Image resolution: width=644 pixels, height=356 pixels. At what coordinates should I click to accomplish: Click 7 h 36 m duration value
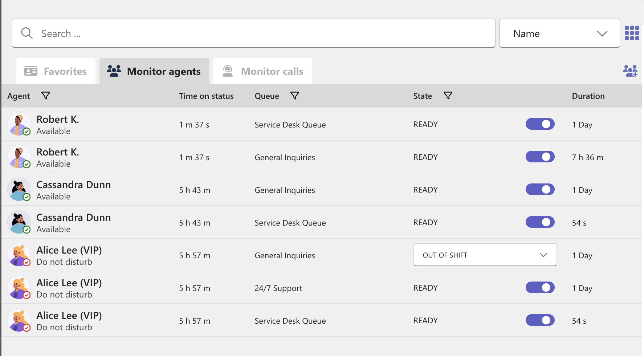[x=587, y=157]
